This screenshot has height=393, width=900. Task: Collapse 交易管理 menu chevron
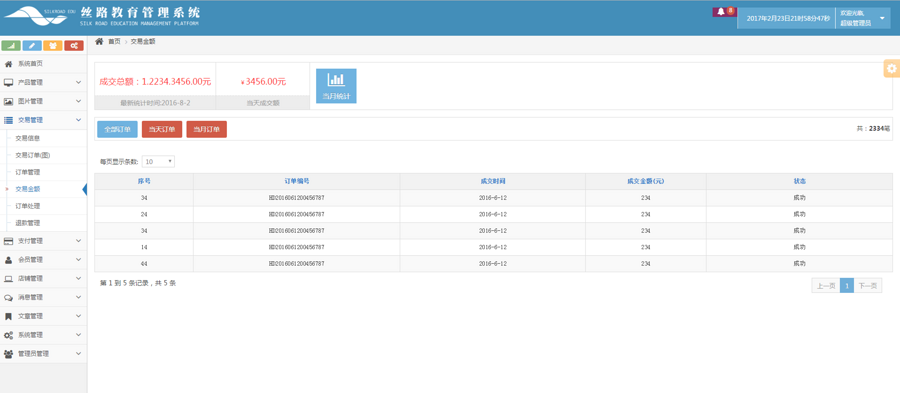point(79,120)
